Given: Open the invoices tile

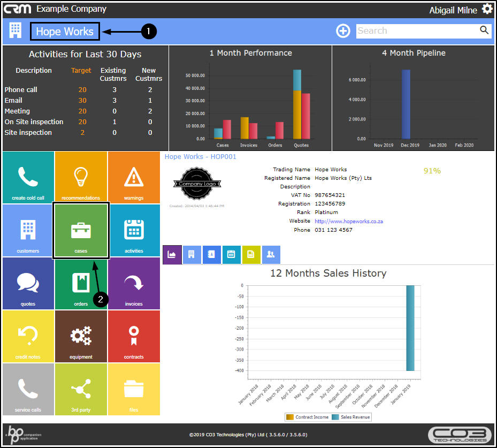Looking at the screenshot, I should click(134, 283).
